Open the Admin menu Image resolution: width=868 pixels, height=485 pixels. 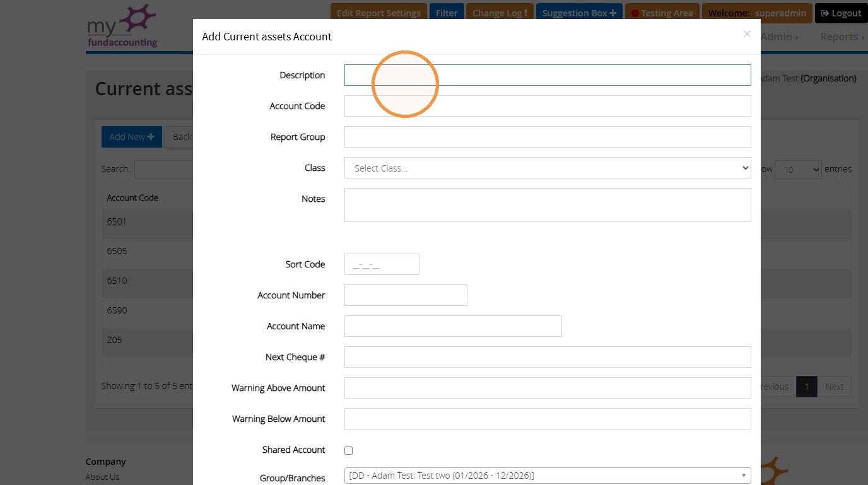(780, 37)
